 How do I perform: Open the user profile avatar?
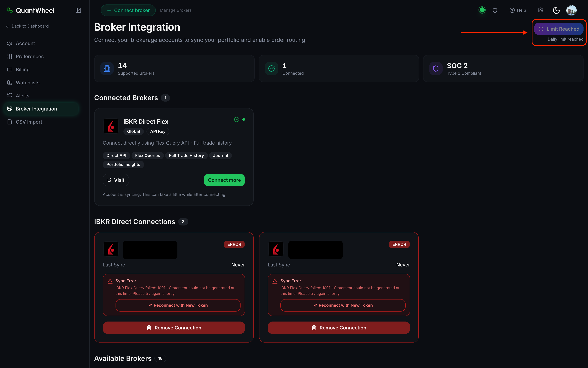(x=571, y=10)
